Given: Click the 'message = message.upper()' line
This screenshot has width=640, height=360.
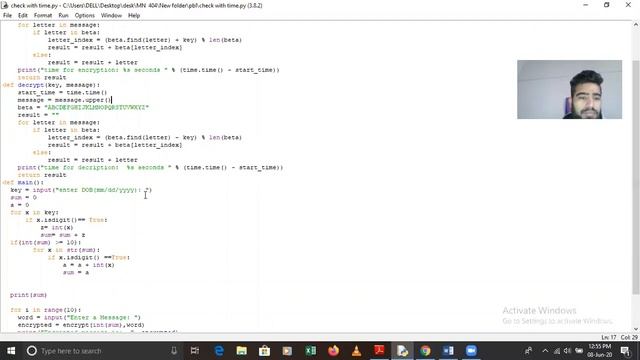Looking at the screenshot, I should (x=64, y=100).
